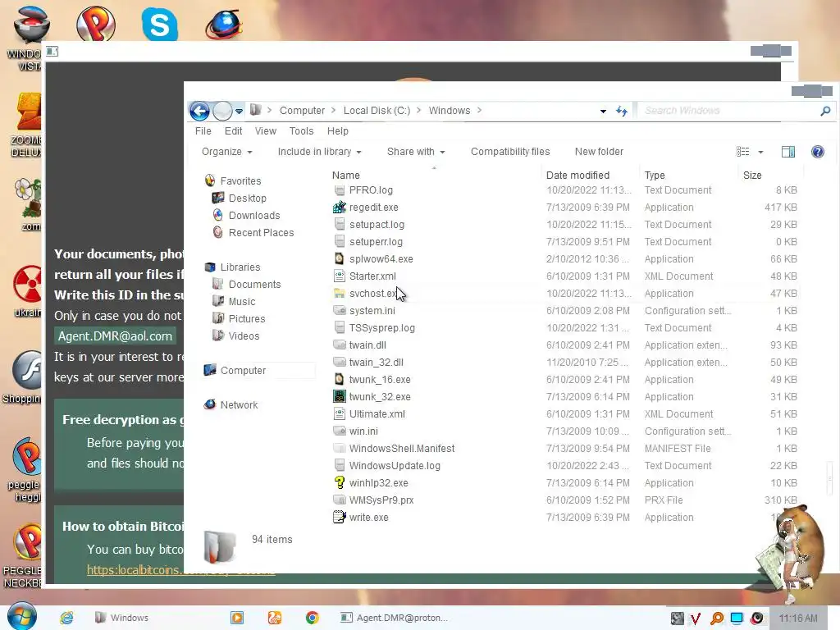Select the Pictures library

coord(246,319)
